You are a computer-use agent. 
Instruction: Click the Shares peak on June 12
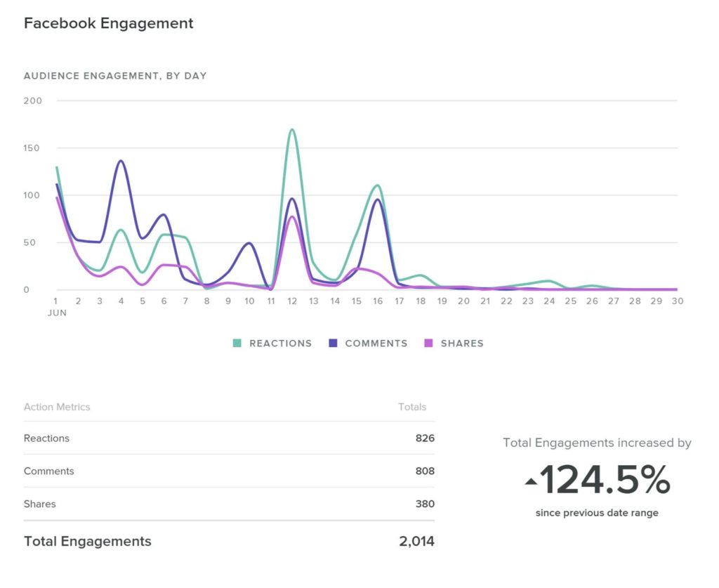[292, 217]
